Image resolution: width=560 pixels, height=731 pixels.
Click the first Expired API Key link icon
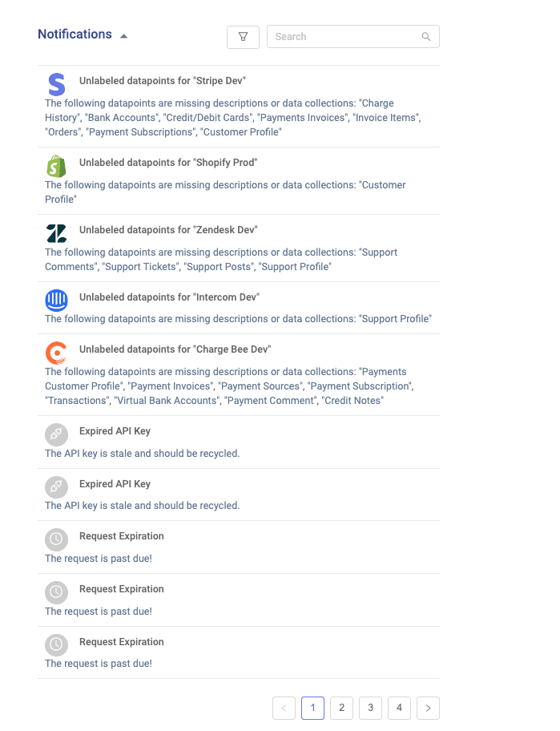[56, 434]
